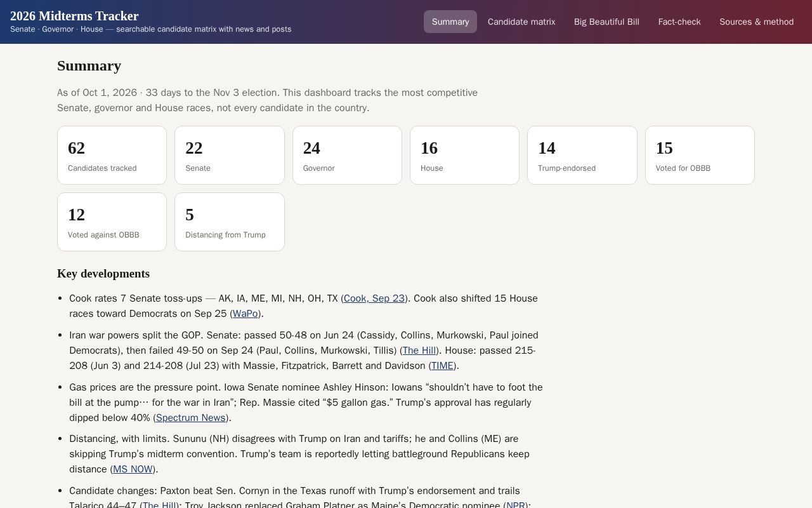This screenshot has width=812, height=508.
Task: Open the TIME source link
Action: [x=442, y=366]
